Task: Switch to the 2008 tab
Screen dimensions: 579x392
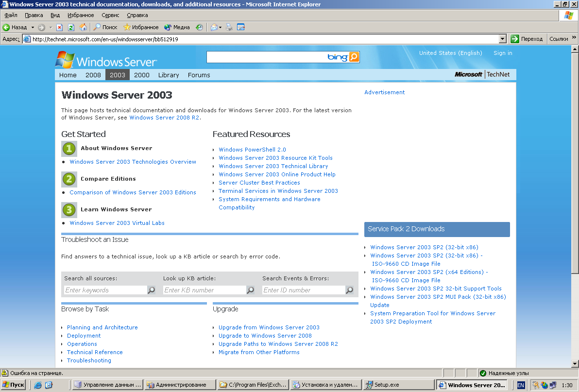Action: click(93, 75)
